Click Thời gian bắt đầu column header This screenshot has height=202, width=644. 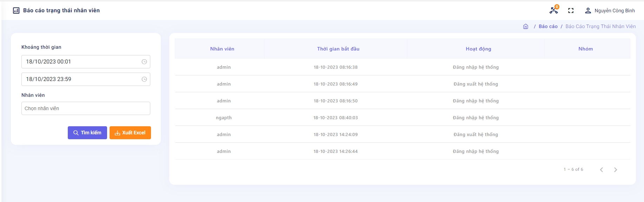click(x=338, y=49)
